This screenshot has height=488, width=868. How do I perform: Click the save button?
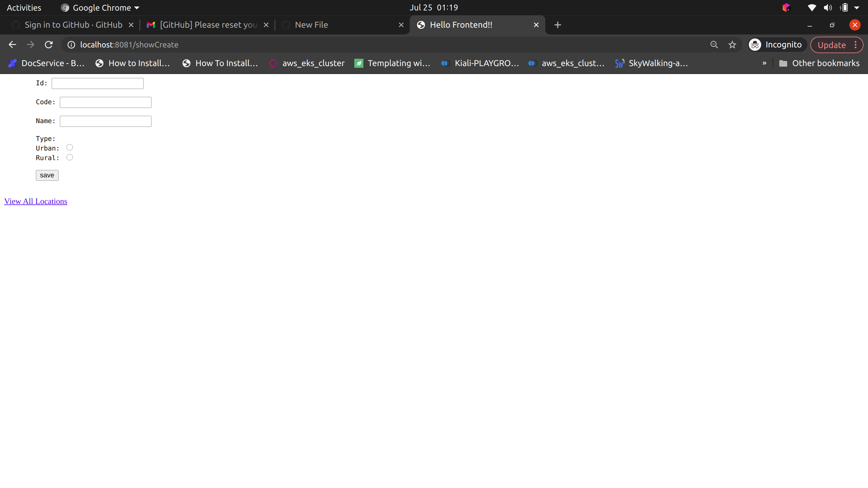[x=47, y=175]
